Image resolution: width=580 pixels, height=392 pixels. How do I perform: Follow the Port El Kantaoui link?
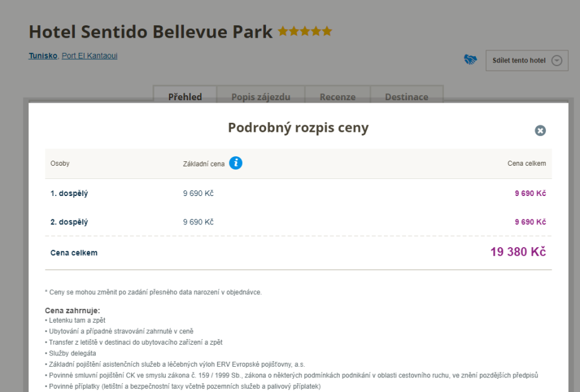pos(90,55)
